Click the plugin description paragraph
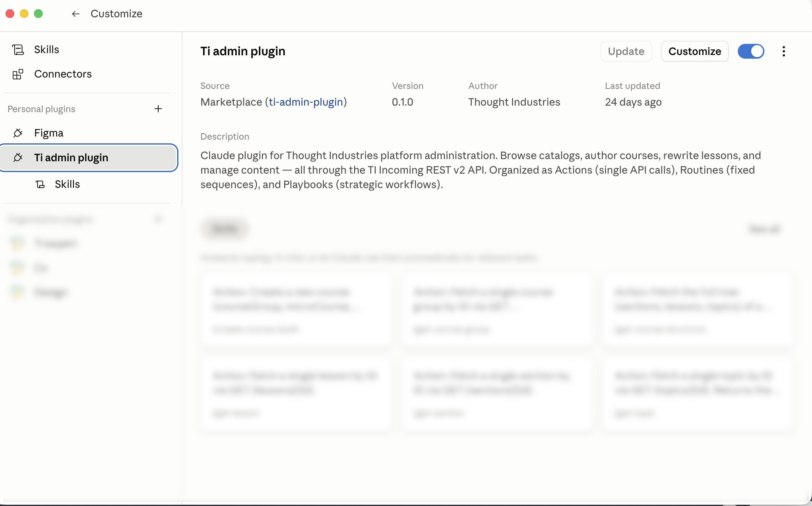This screenshot has width=812, height=506. tap(481, 170)
